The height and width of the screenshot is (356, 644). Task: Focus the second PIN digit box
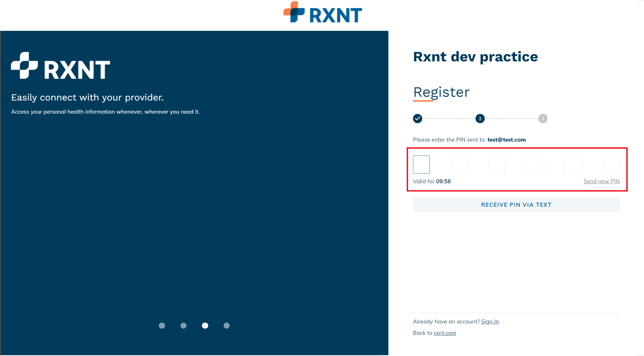[x=459, y=164]
